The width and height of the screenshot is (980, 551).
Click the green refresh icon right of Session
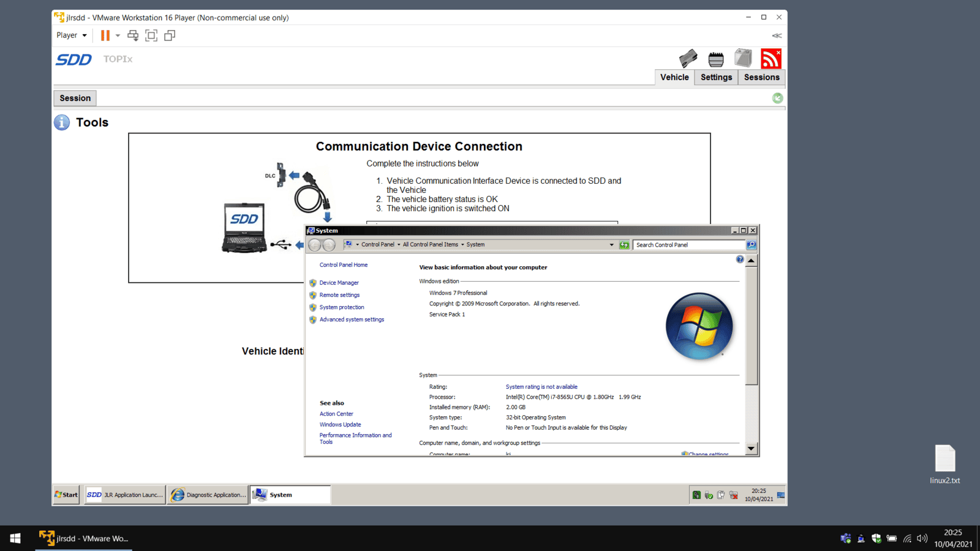pos(777,98)
